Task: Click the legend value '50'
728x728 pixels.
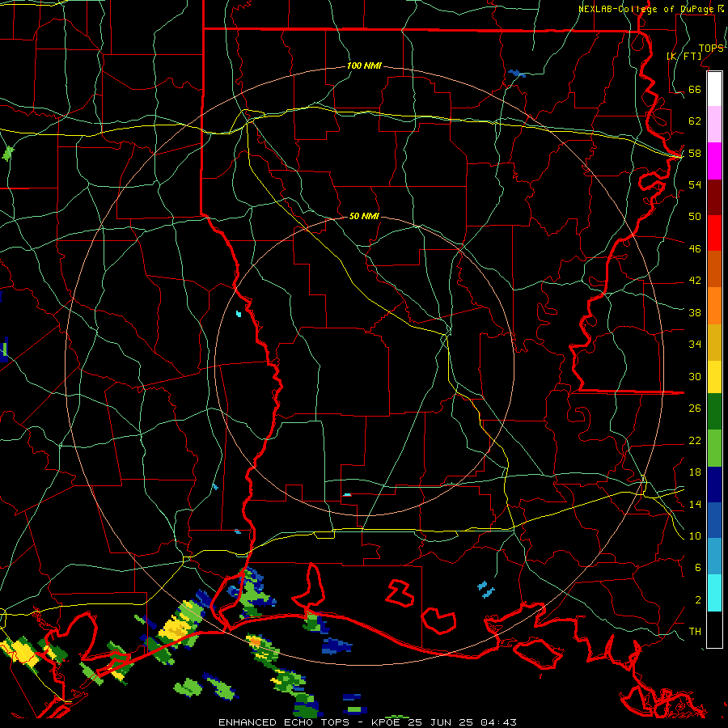Action: (695, 216)
